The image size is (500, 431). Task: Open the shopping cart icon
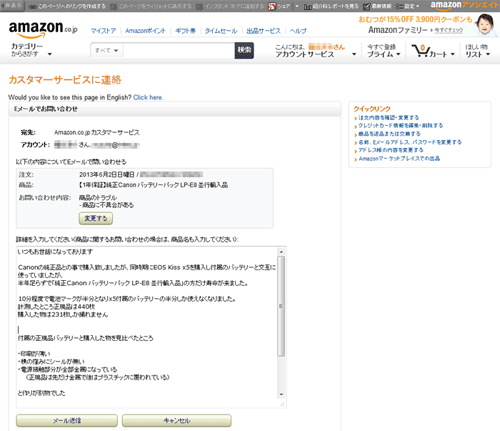coord(420,51)
